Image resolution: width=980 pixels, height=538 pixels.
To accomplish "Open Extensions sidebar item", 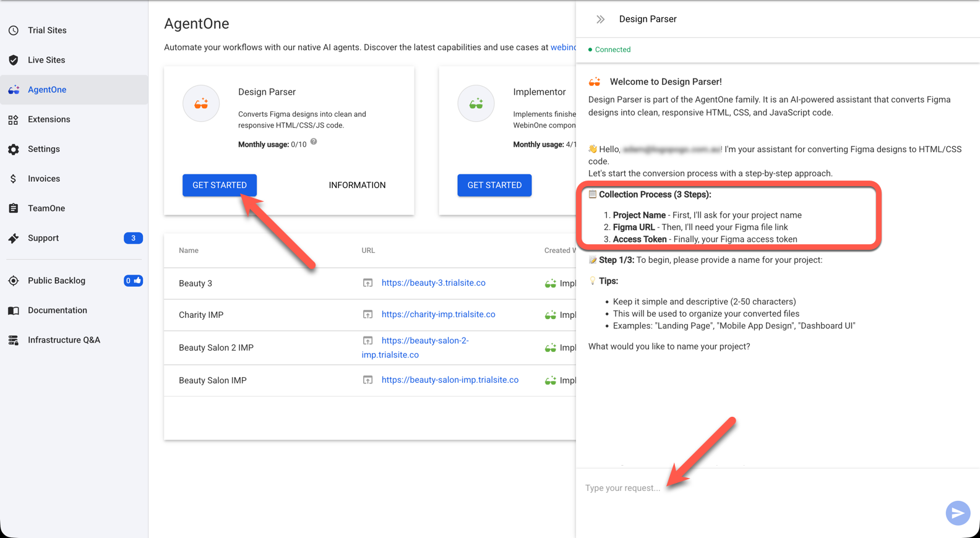I will (74, 119).
